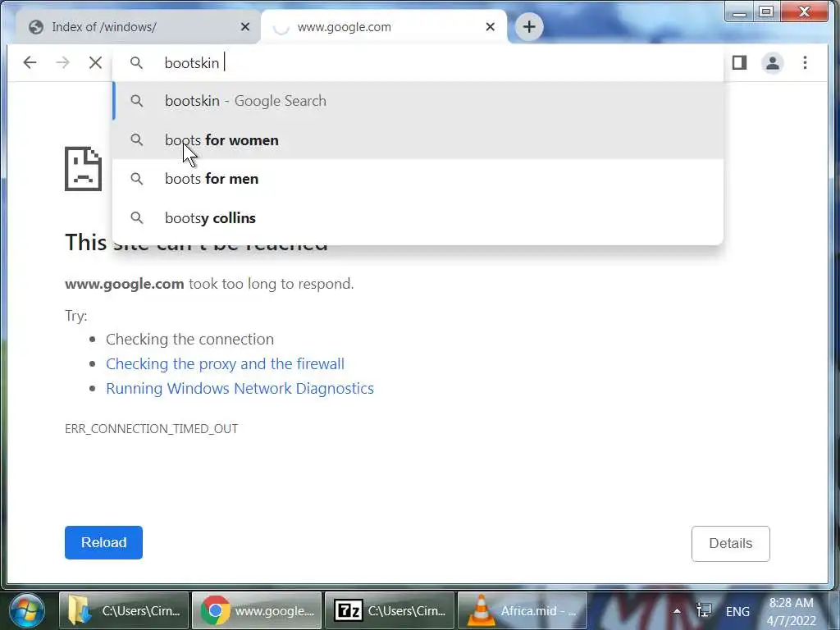The height and width of the screenshot is (630, 840).
Task: Open the profile avatar icon
Action: 773,62
